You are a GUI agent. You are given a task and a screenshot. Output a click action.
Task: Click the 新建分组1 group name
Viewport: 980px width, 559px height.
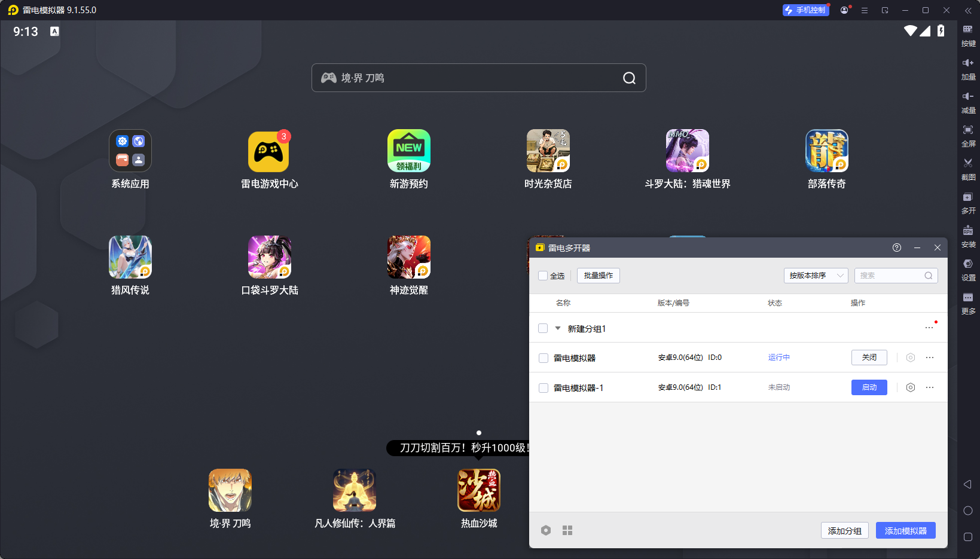587,329
